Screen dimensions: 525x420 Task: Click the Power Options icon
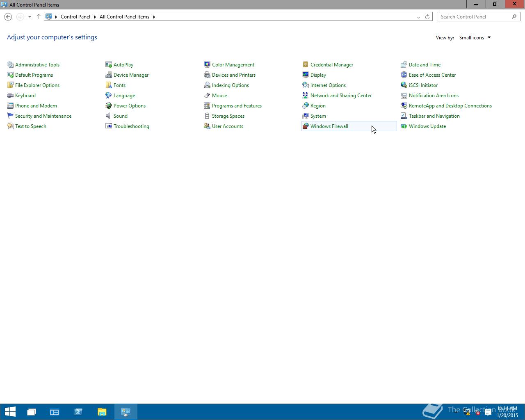[x=109, y=106]
